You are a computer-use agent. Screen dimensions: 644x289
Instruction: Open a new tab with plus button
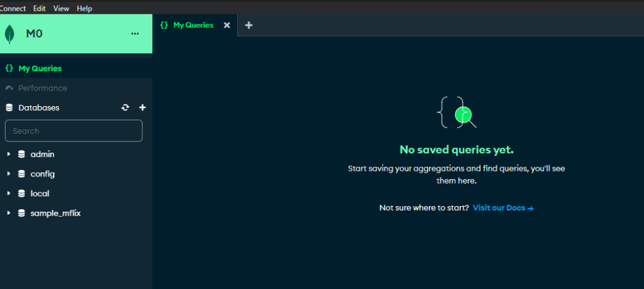pos(248,25)
